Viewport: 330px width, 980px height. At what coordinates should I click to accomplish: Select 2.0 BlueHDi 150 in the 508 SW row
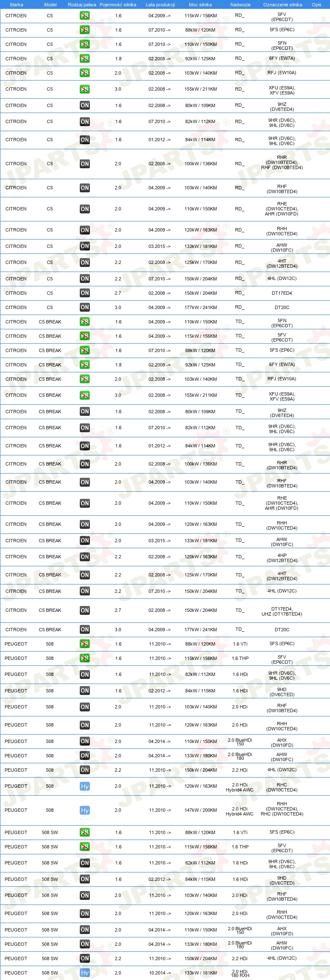(x=240, y=930)
